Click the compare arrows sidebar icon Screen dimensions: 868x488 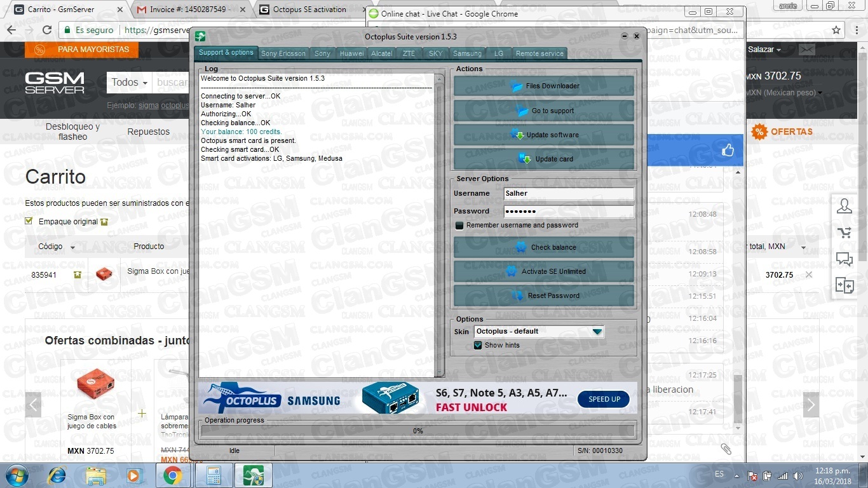tap(844, 286)
